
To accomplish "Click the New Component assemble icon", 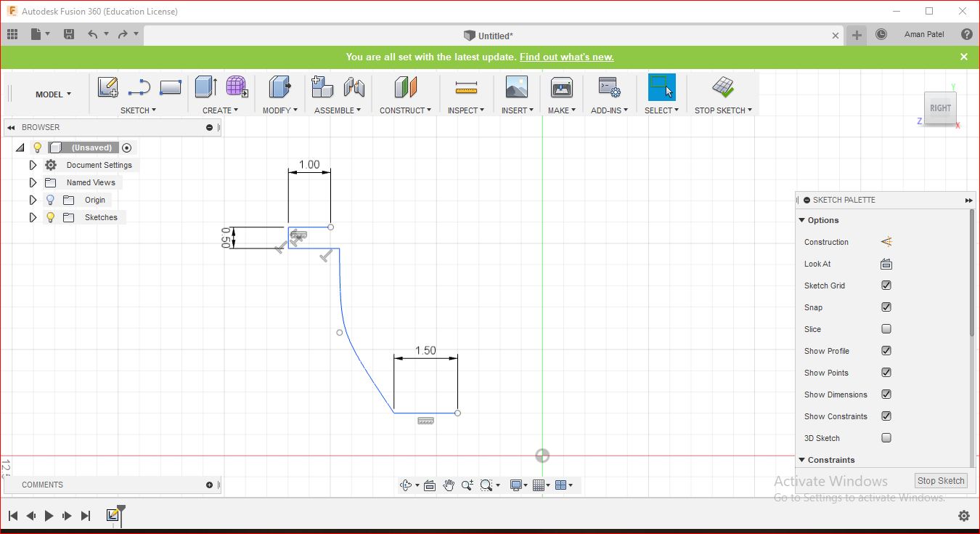I will 322,87.
